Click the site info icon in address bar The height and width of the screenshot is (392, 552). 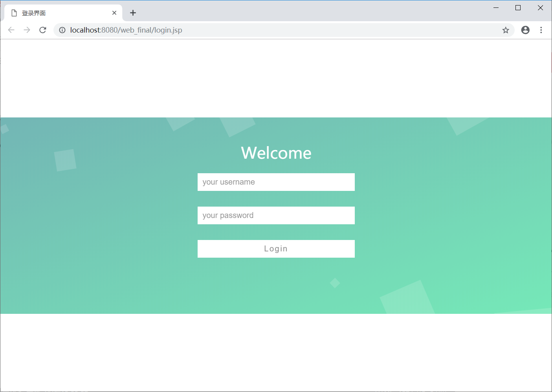tap(62, 30)
